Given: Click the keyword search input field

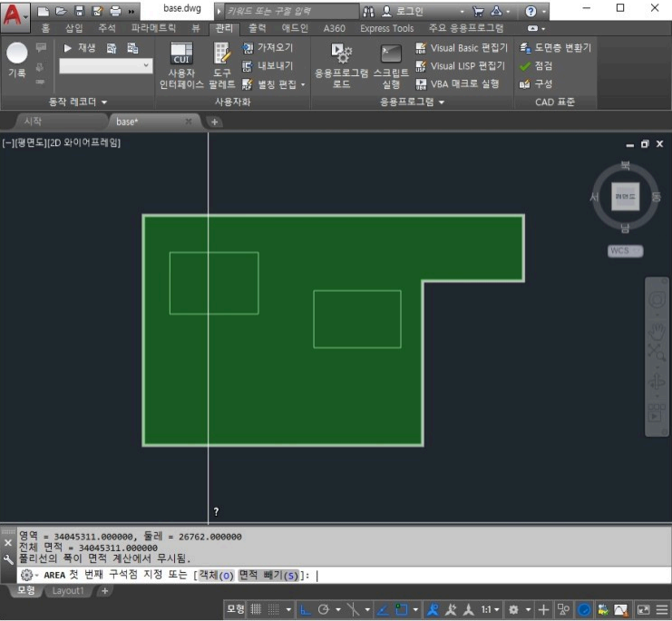Looking at the screenshot, I should pos(291,12).
